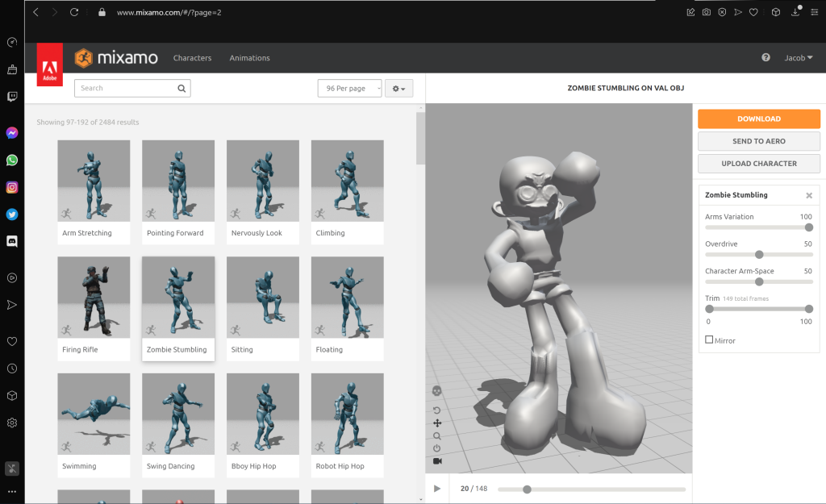
Task: Expand the gear settings dropdown
Action: pyautogui.click(x=398, y=88)
